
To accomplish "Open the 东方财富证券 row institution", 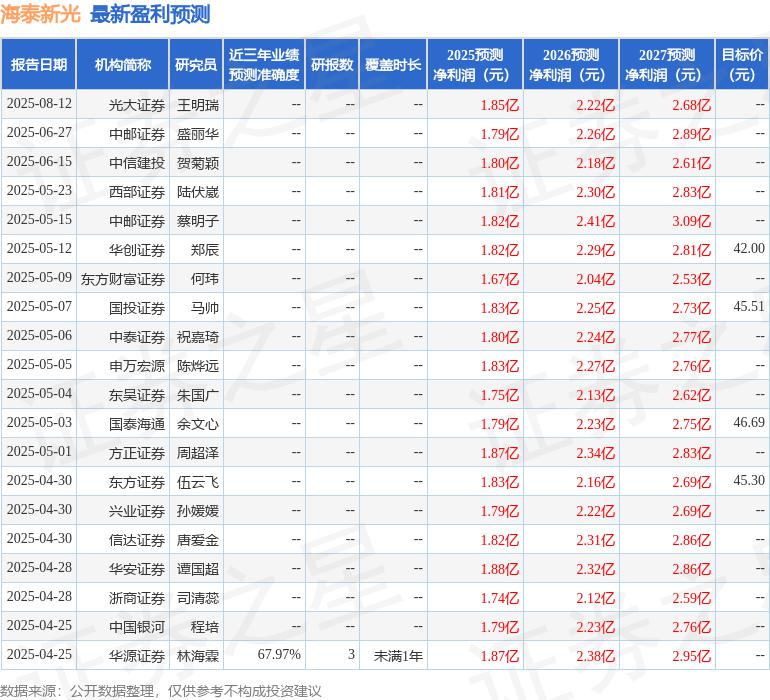I will click(x=123, y=279).
